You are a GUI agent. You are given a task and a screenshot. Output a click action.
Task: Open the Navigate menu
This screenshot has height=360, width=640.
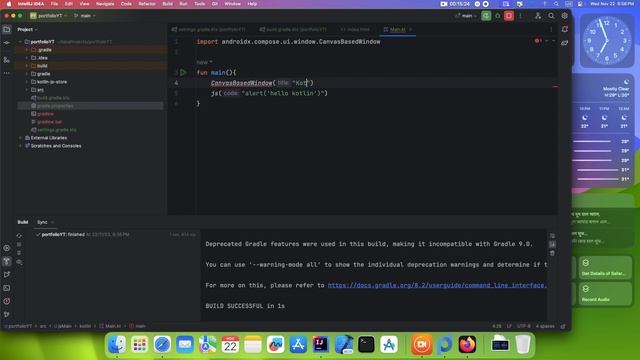[105, 4]
